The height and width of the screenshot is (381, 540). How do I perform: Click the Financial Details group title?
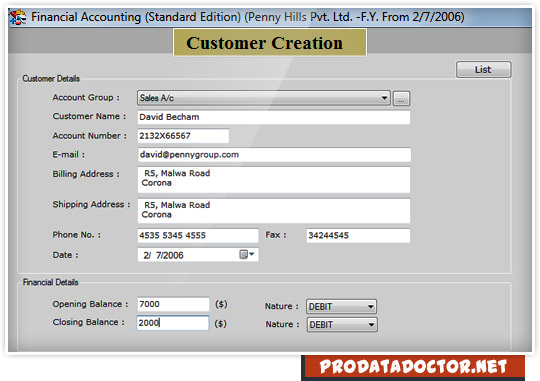pos(51,282)
